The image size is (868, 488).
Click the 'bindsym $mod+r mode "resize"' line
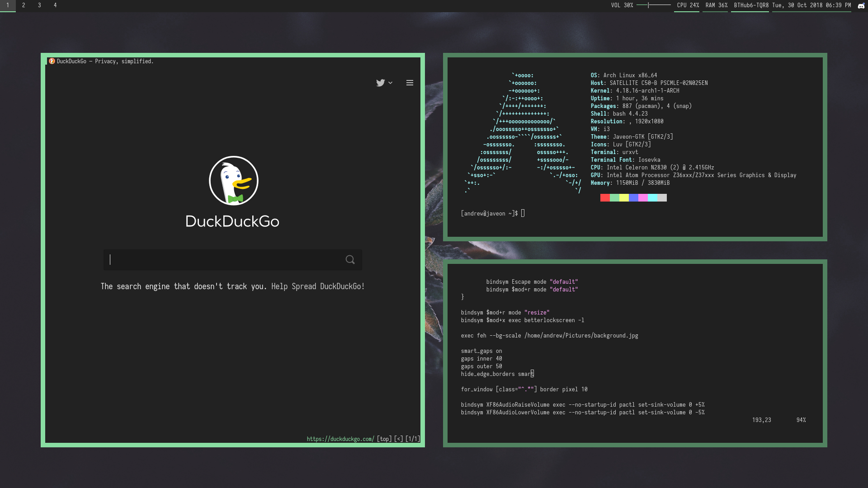[x=505, y=313]
